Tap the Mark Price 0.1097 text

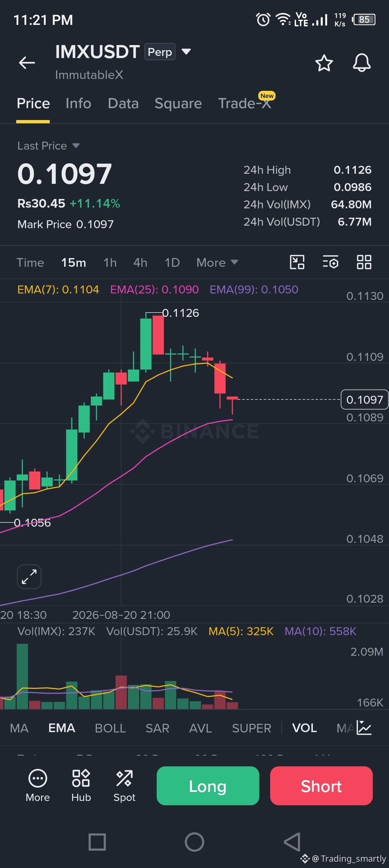[x=66, y=224]
